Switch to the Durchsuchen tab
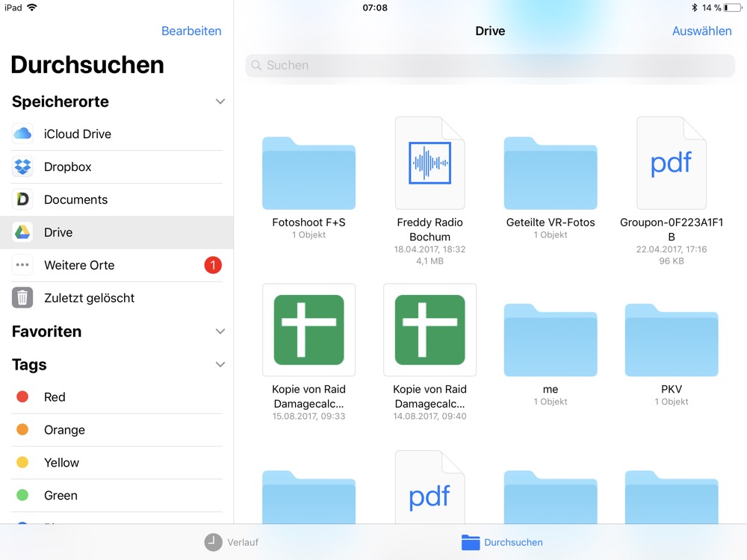The image size is (747, 560). [x=502, y=542]
